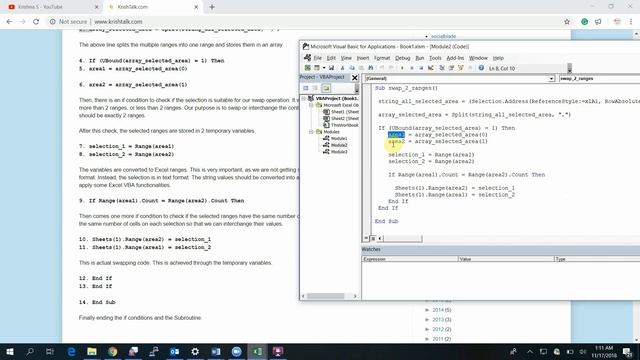Close the Project - VBAProject pane
Image resolution: width=640 pixels, height=360 pixels.
tap(354, 78)
